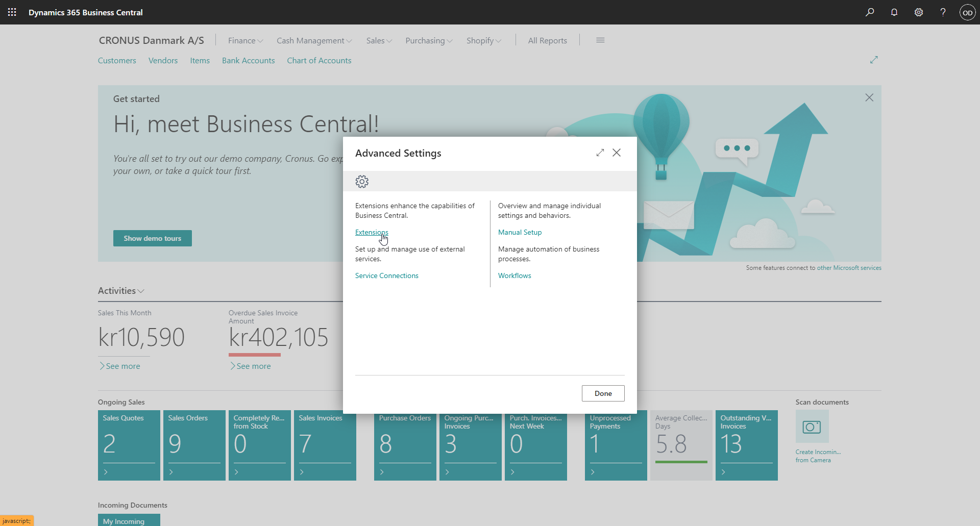Click arrow chevron on Unprocessed Payments tile
Viewport: 980px width, 526px height.
click(x=593, y=472)
